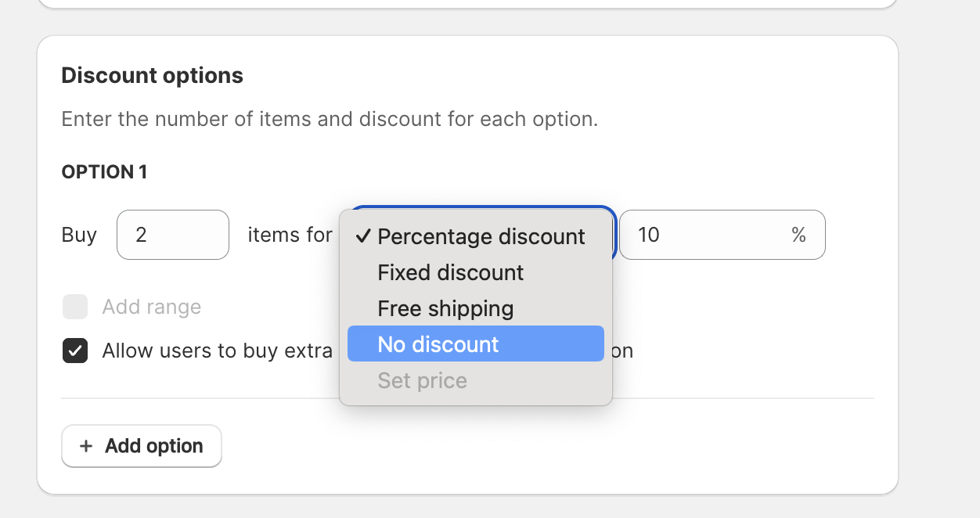Click the Enter the number of items description
Screen dimensions: 980x518
pyautogui.click(x=330, y=120)
